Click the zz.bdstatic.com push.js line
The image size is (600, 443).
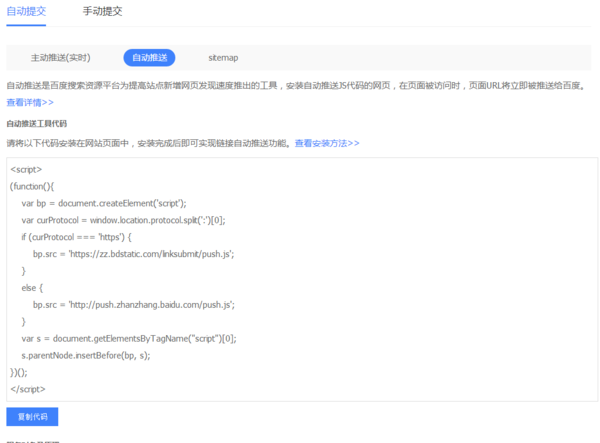coord(134,254)
